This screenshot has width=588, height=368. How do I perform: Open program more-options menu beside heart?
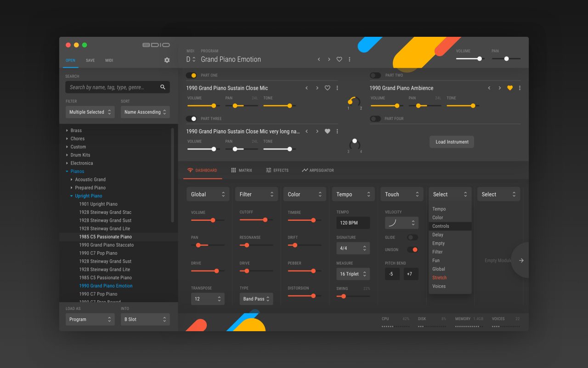coord(350,59)
